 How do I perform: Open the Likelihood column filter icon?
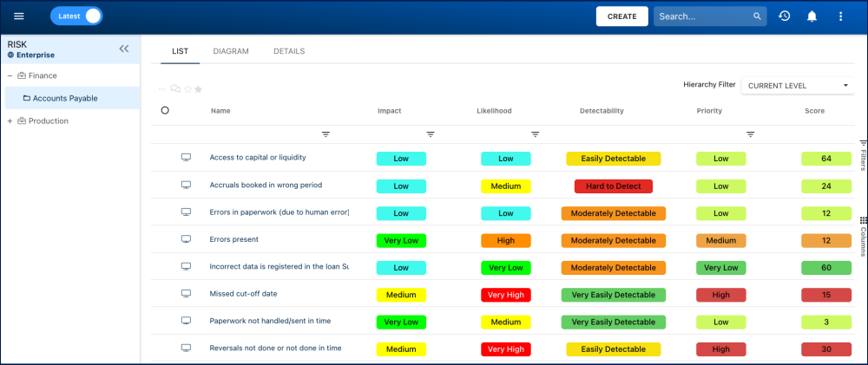pos(536,134)
